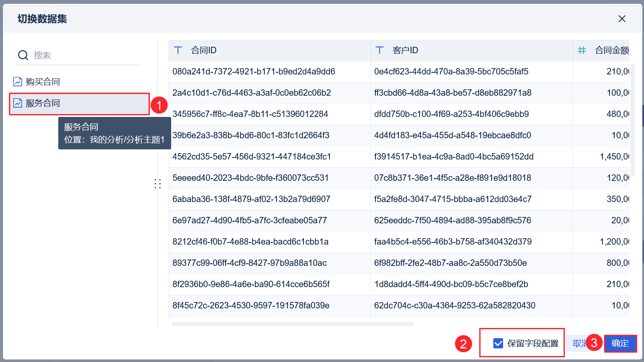Click the 合同金额 column header
This screenshot has height=362, width=644.
[601, 50]
